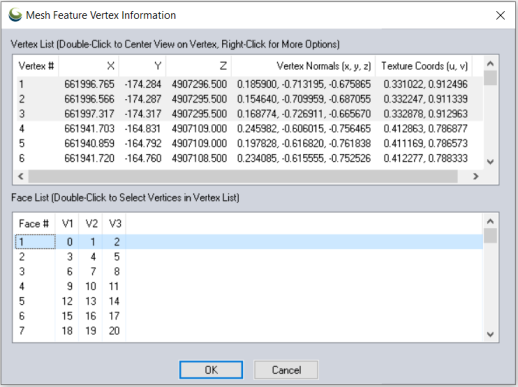Select face row 1 in face list
The image size is (518, 387).
(249, 242)
